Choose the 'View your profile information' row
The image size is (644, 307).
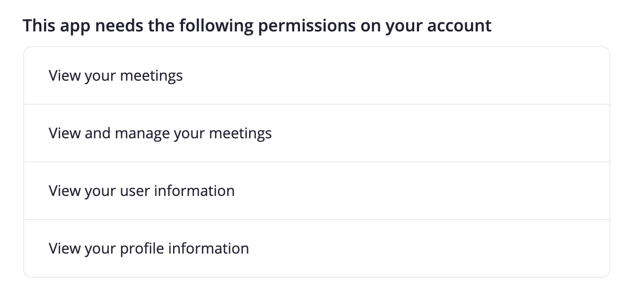317,248
